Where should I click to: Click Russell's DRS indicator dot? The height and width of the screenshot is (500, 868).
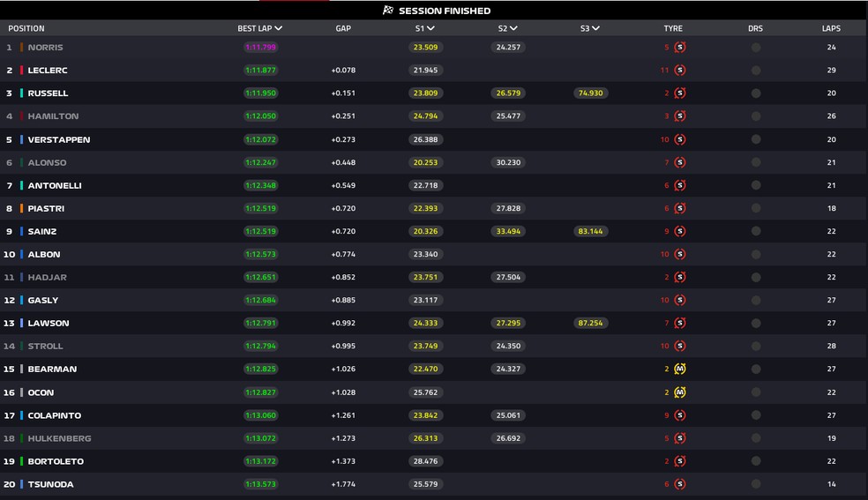[756, 93]
